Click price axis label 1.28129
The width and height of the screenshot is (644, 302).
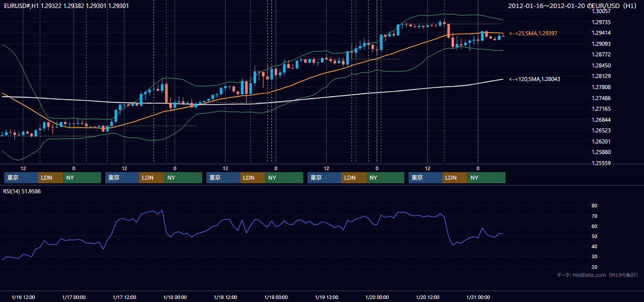tap(601, 76)
